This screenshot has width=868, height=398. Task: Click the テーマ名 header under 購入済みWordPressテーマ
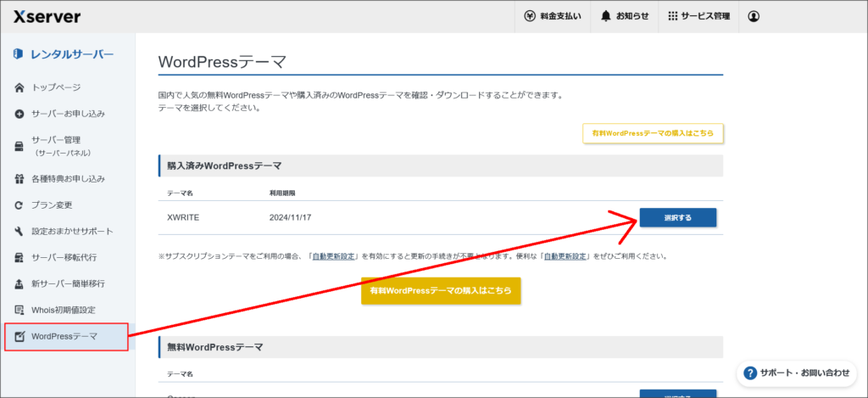coord(180,193)
